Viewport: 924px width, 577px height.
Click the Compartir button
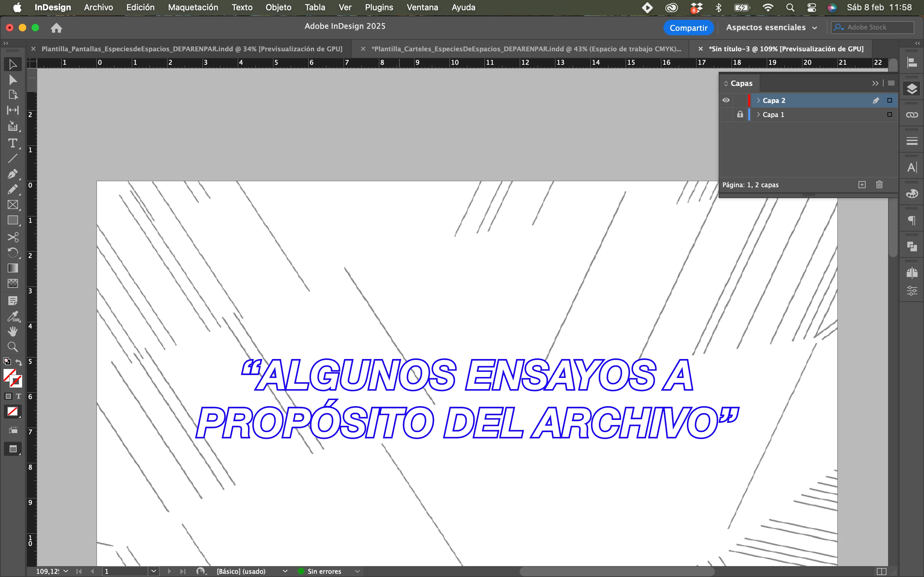click(688, 28)
